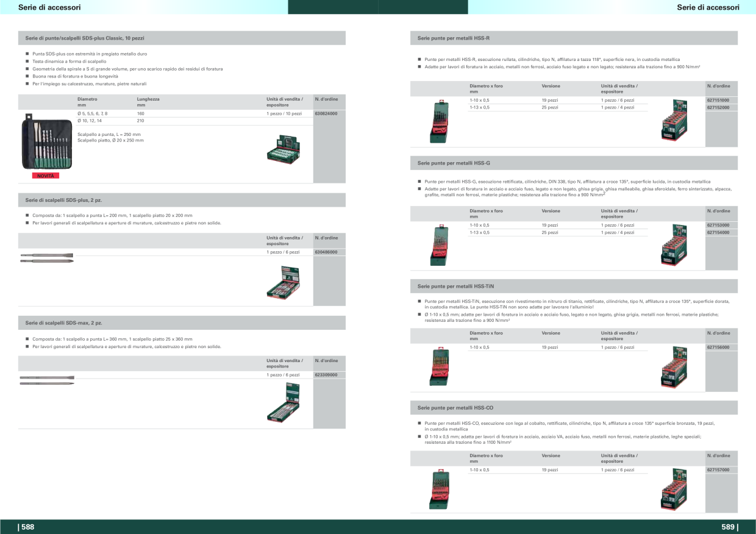Click the HSS-R drill bit case image
The height and width of the screenshot is (534, 756).
[x=439, y=121]
